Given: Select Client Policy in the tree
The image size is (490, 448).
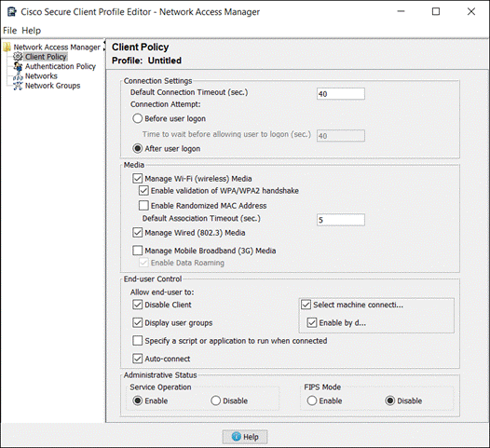Looking at the screenshot, I should [x=46, y=57].
